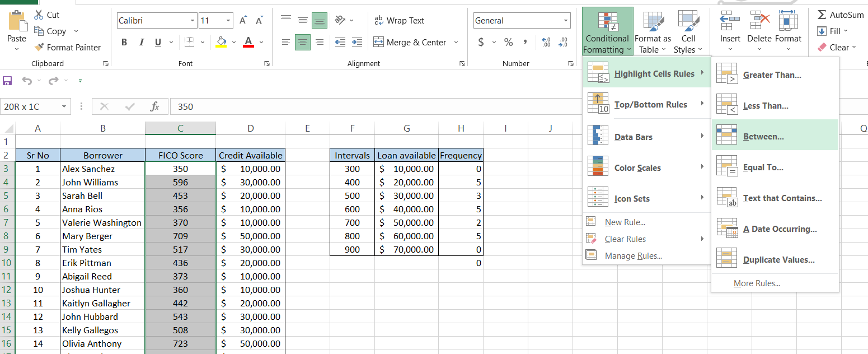
Task: Click Manage Rules... in the menu
Action: pos(633,256)
